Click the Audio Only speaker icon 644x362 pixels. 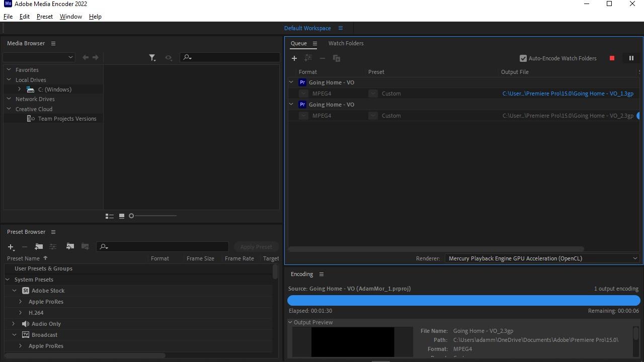pyautogui.click(x=26, y=324)
